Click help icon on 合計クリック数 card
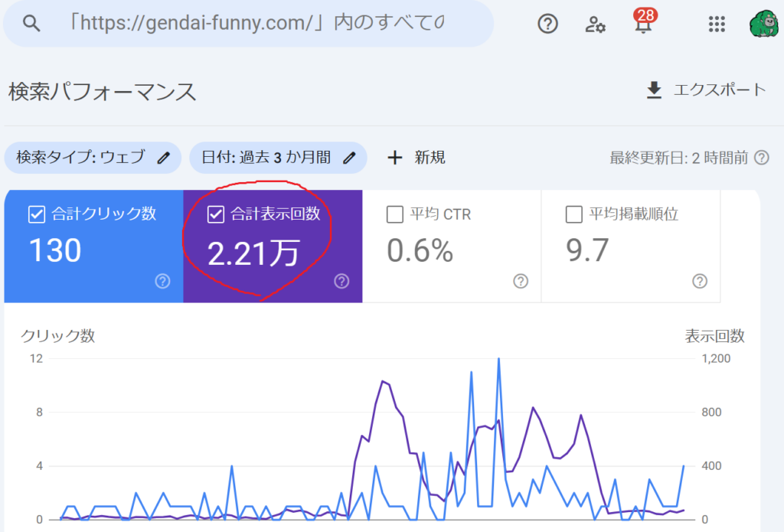The height and width of the screenshot is (532, 784). [x=162, y=281]
